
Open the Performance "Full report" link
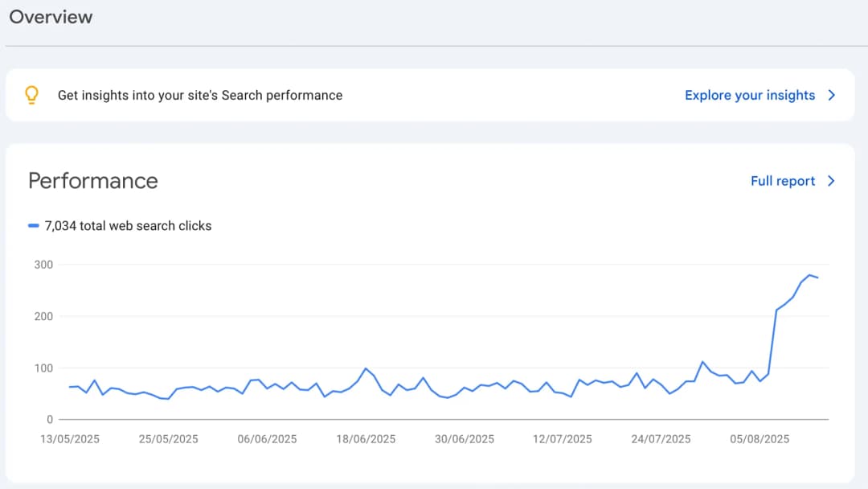click(782, 181)
